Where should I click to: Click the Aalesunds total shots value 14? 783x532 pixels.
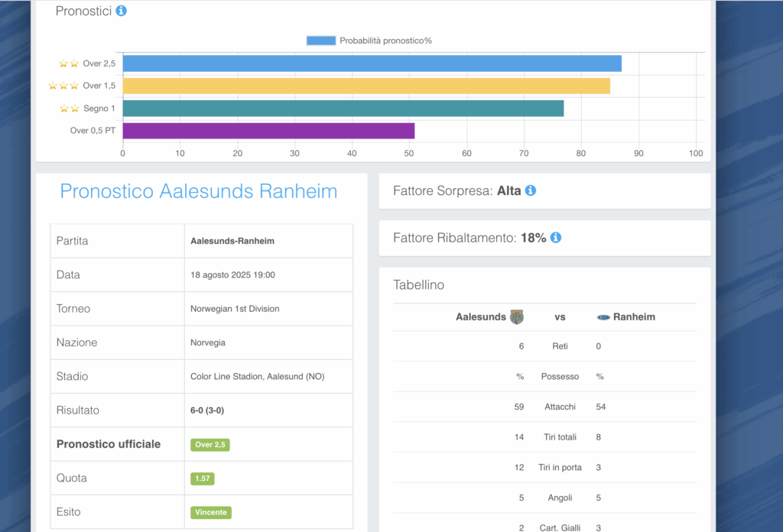click(519, 437)
